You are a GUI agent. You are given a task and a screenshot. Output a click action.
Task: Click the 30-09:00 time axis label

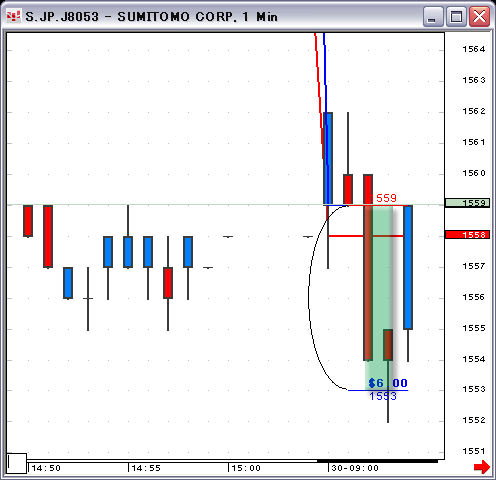pos(355,468)
